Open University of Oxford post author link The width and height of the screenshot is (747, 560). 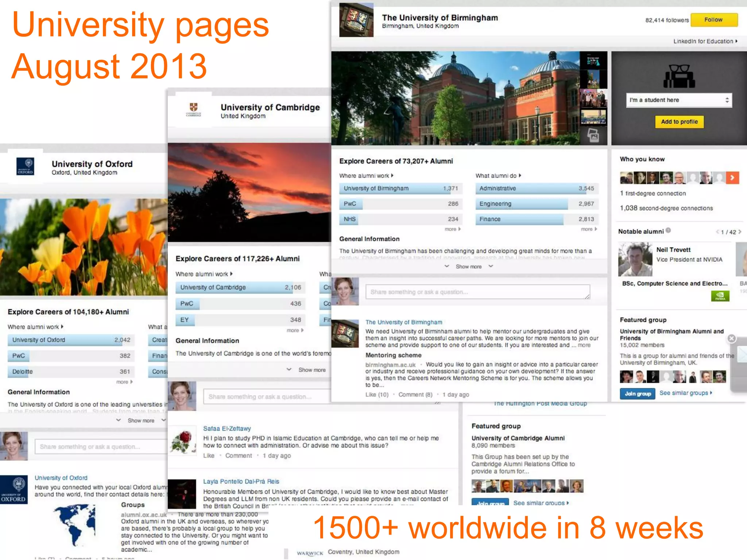(x=61, y=478)
